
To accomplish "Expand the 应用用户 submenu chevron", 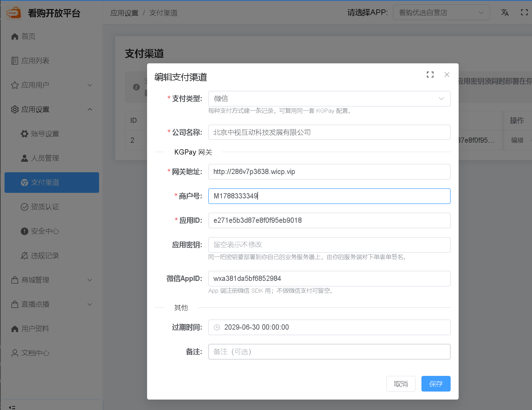I will click(90, 85).
